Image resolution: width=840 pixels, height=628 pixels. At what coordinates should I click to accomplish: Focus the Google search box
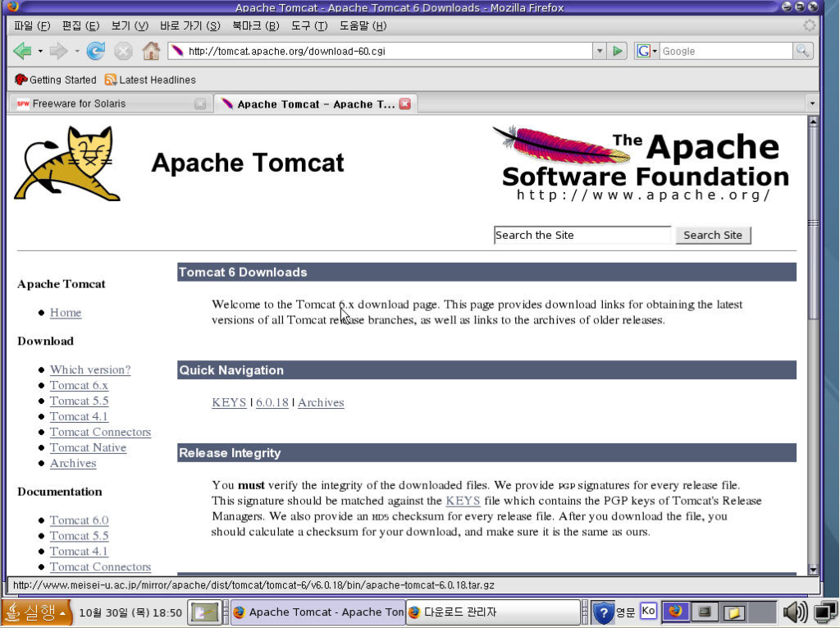pos(726,51)
